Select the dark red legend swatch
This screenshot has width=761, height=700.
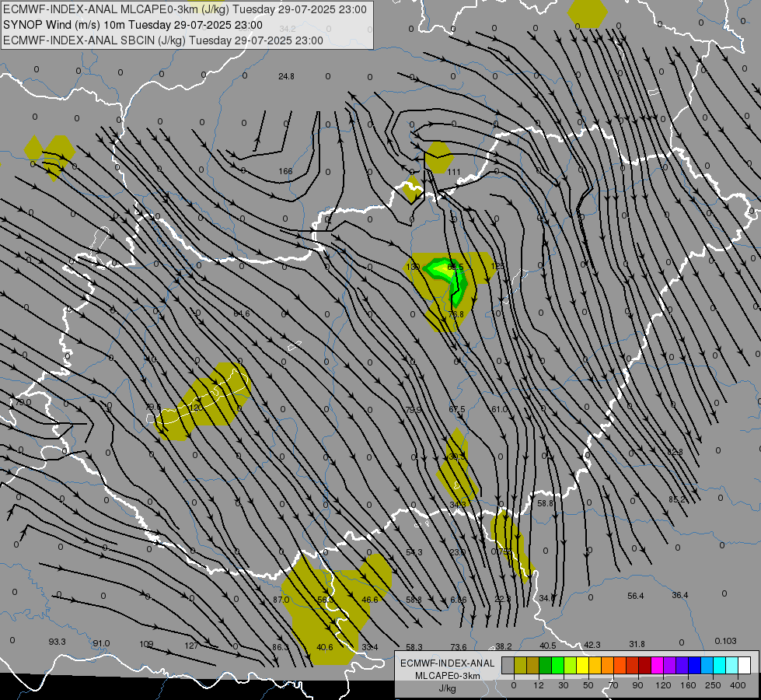(x=644, y=665)
